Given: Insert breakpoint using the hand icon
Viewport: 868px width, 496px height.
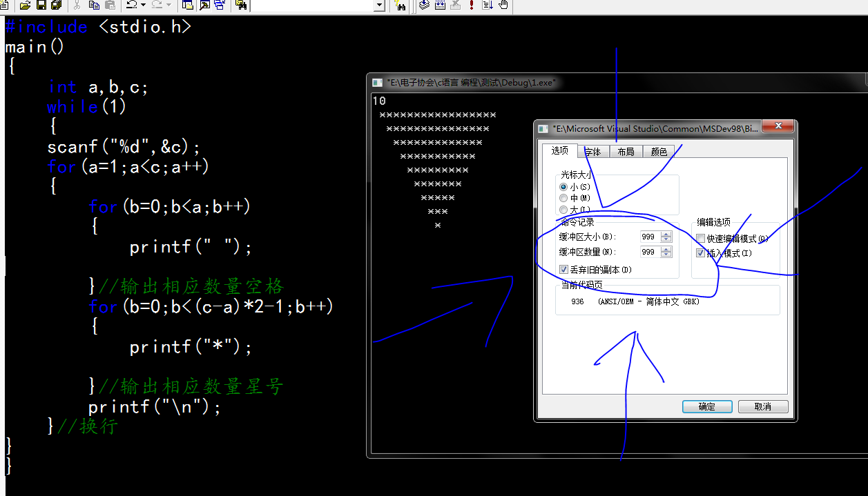Looking at the screenshot, I should (503, 6).
